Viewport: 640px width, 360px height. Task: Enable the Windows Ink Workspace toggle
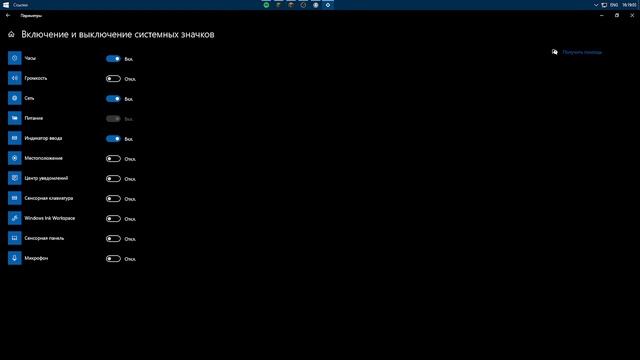[x=113, y=219]
